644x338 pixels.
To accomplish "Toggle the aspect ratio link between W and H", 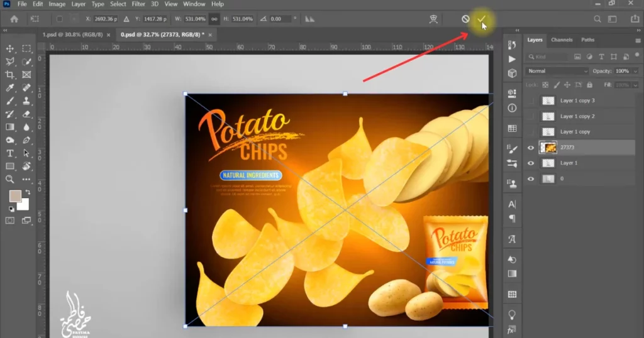I will pyautogui.click(x=214, y=19).
